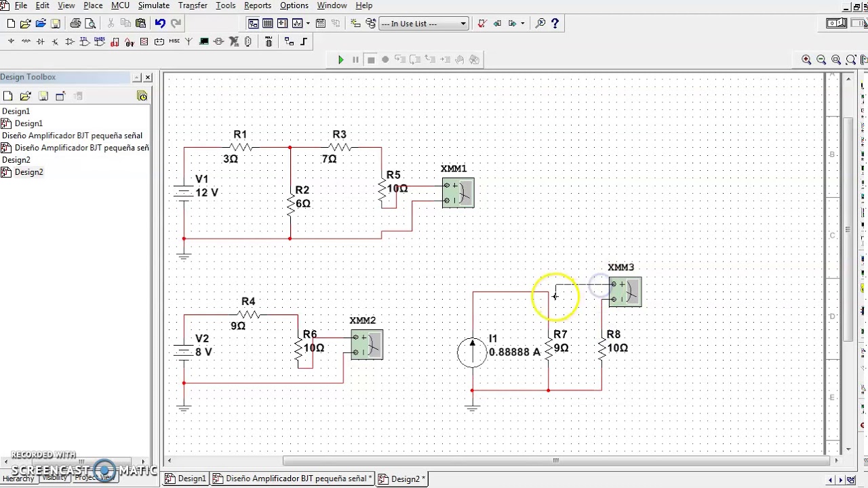Pin or auto-hide the Design Toolbox
868x488 pixels.
136,77
